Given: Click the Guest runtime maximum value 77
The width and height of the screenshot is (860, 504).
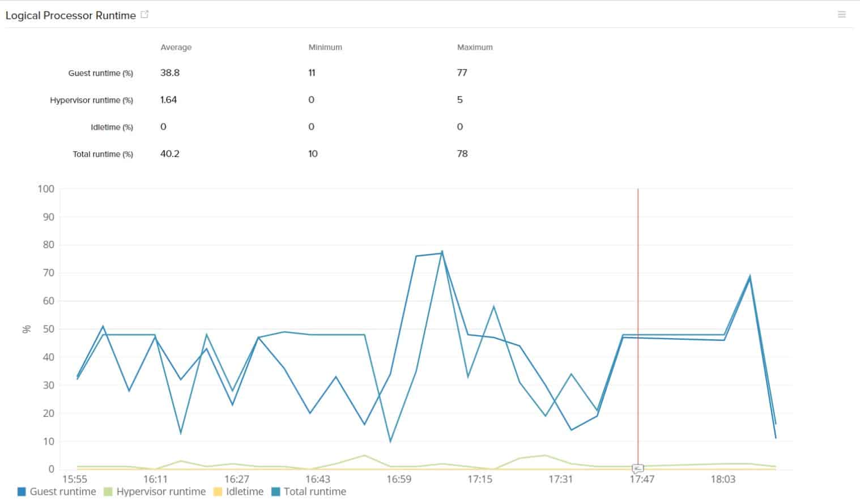Looking at the screenshot, I should point(462,72).
